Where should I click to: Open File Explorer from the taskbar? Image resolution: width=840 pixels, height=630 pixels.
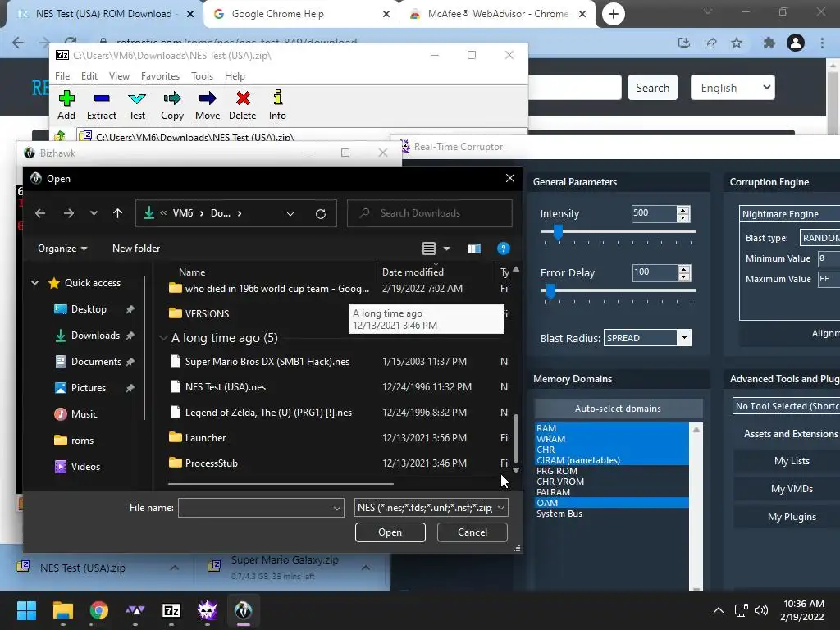62,610
